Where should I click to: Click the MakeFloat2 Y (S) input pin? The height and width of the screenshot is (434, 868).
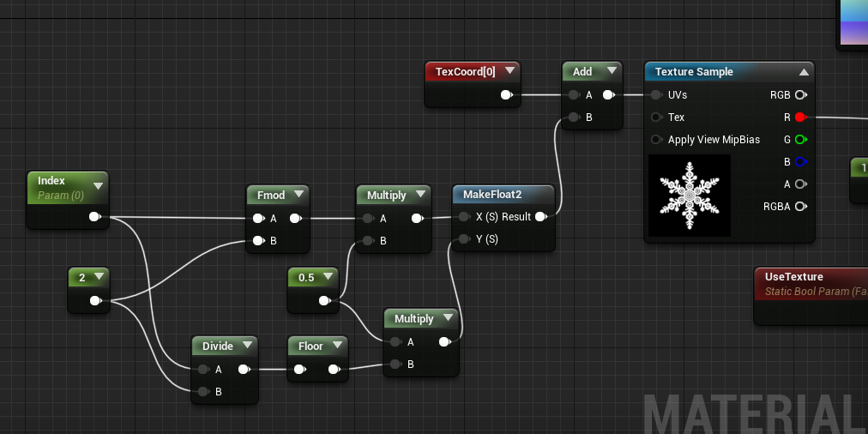pyautogui.click(x=464, y=238)
